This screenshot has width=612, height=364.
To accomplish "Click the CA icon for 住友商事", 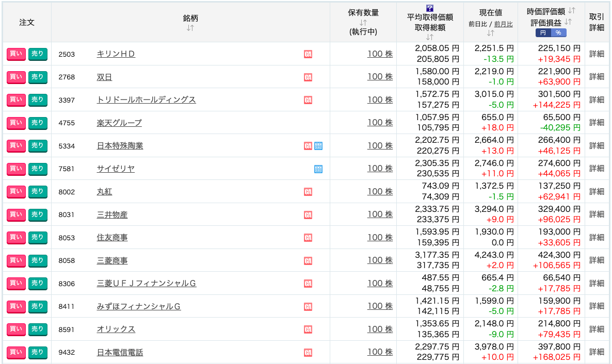I will point(308,238).
